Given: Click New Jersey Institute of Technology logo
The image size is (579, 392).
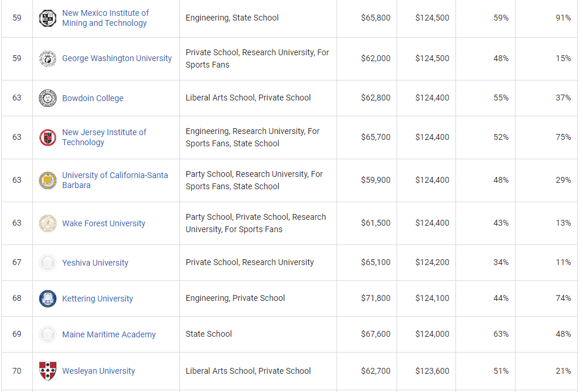Looking at the screenshot, I should pos(48,138).
